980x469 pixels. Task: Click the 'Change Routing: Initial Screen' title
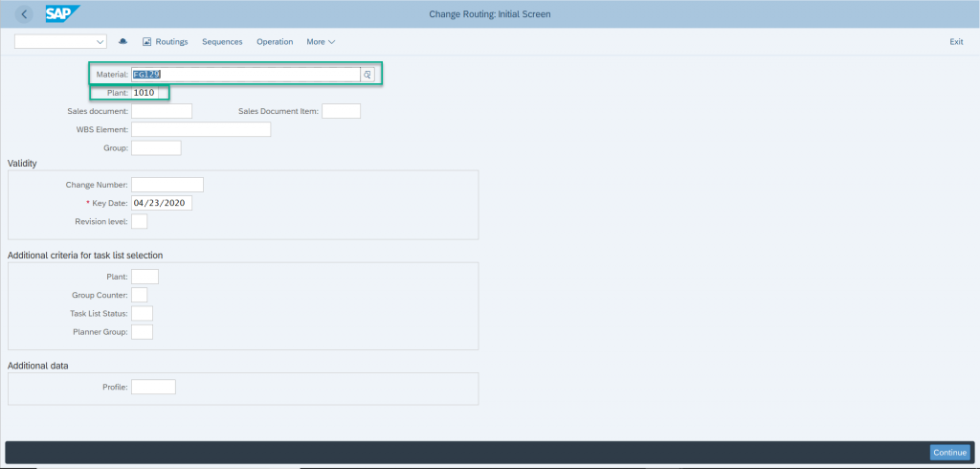[x=489, y=13]
